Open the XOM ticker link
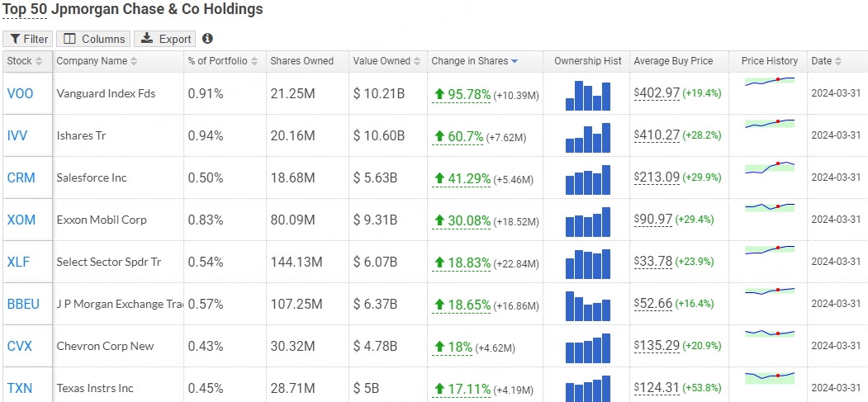Screen dimensions: 868x402 (x=21, y=220)
